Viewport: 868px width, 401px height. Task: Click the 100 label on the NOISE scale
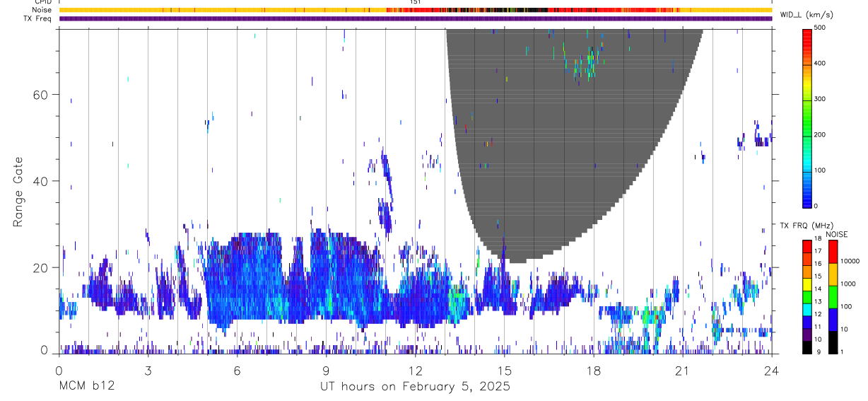tap(845, 306)
